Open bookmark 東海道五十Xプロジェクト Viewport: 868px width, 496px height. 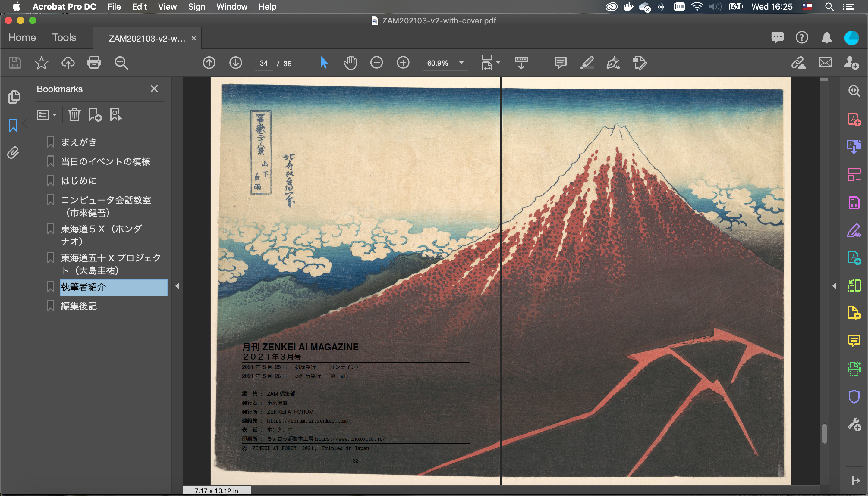(x=111, y=264)
